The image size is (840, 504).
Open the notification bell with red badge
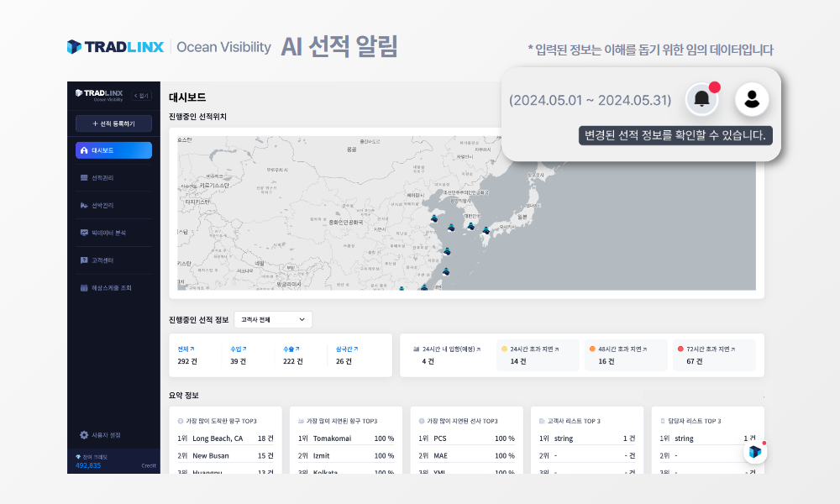[x=701, y=99]
